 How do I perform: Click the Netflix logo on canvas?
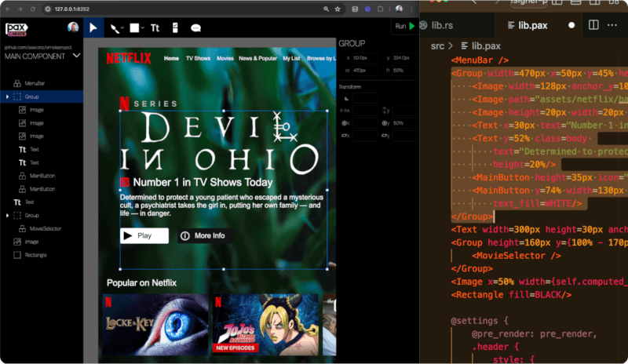129,59
